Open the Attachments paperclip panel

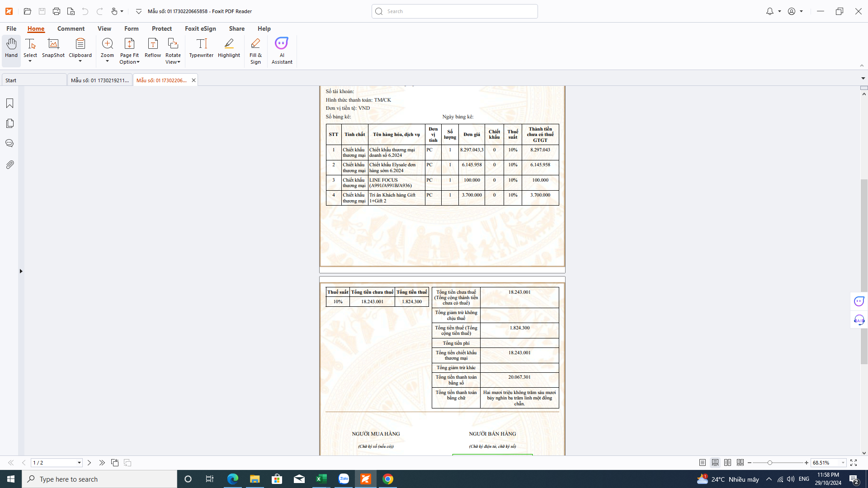[9, 164]
